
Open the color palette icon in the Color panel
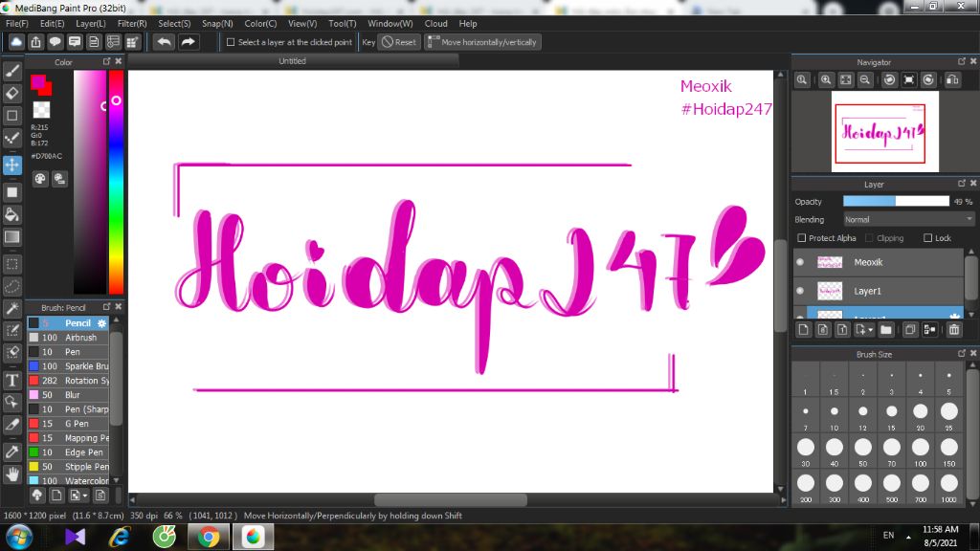pyautogui.click(x=40, y=179)
